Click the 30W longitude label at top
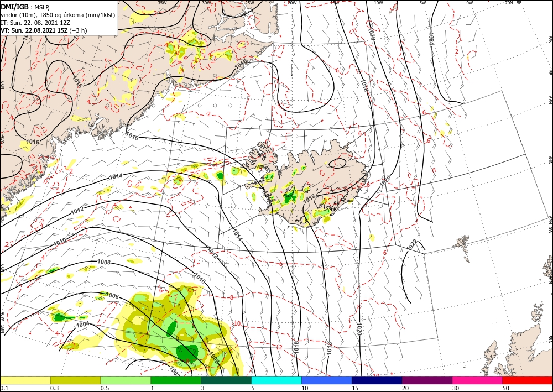The height and width of the screenshot is (392, 553). tap(206, 3)
